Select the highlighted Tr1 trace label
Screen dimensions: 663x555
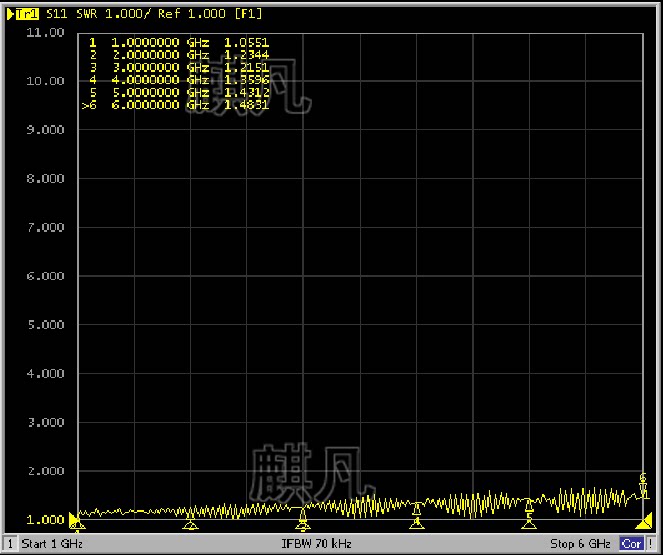pyautogui.click(x=26, y=14)
